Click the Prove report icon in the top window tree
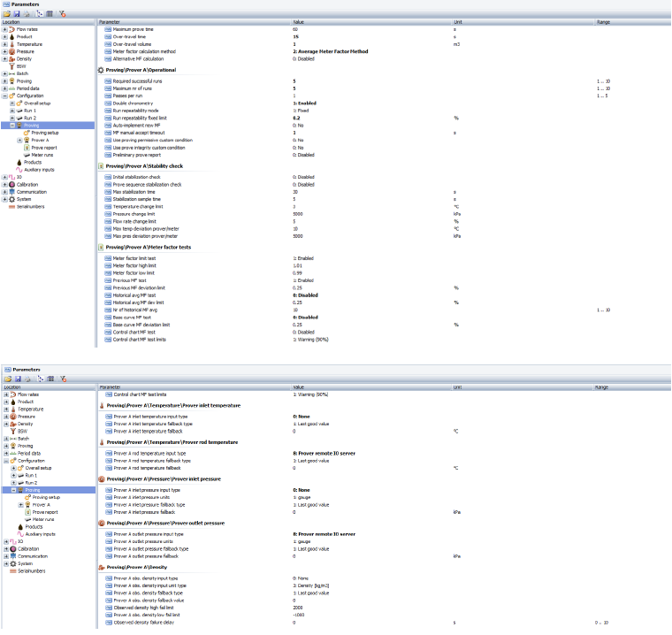672x635 pixels. tap(27, 148)
